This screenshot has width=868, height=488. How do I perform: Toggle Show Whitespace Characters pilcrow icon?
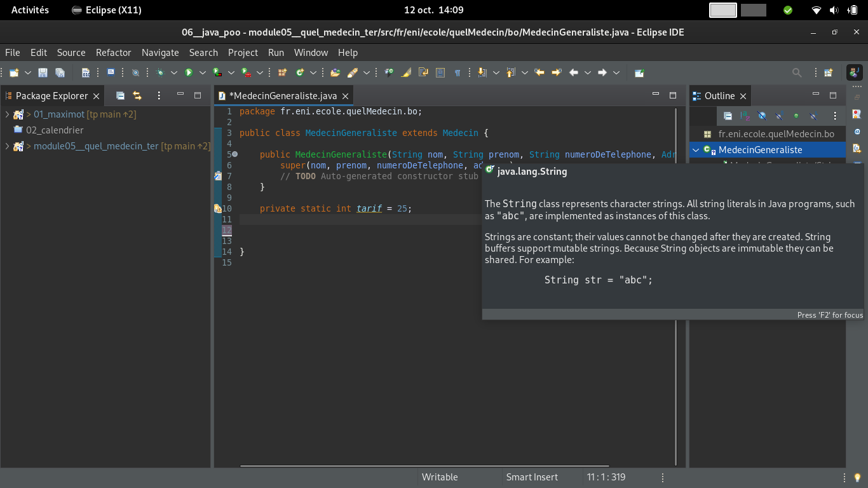tap(457, 72)
